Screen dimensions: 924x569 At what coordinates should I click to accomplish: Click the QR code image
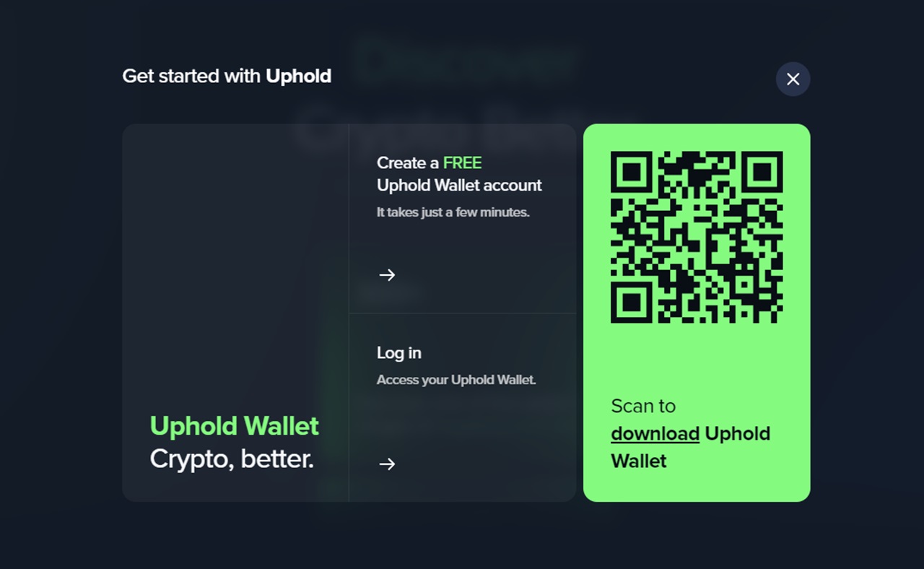(697, 237)
